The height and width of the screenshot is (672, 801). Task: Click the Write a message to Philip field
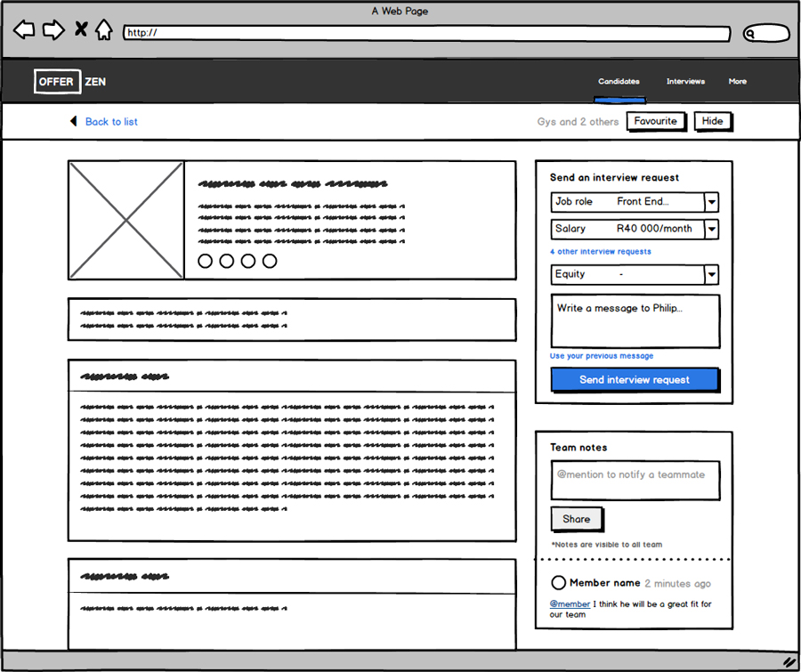pyautogui.click(x=635, y=321)
